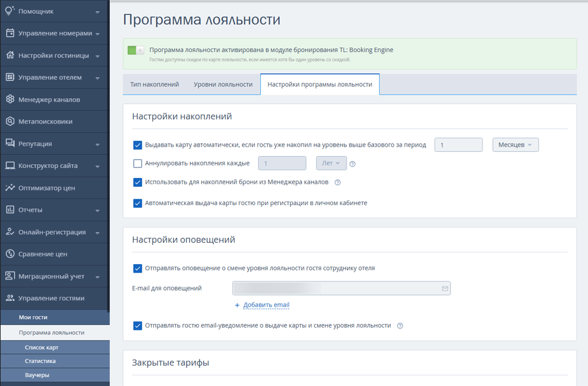The image size is (588, 386).
Task: Uncheck Отправлять оповещение о смене уровня checkbox
Action: pyautogui.click(x=138, y=268)
